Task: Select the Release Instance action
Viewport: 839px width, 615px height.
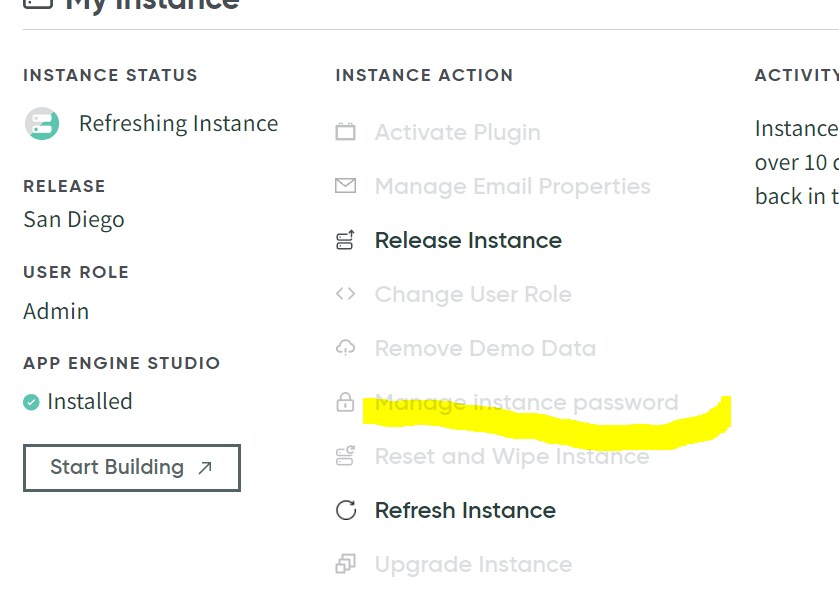Action: (467, 239)
